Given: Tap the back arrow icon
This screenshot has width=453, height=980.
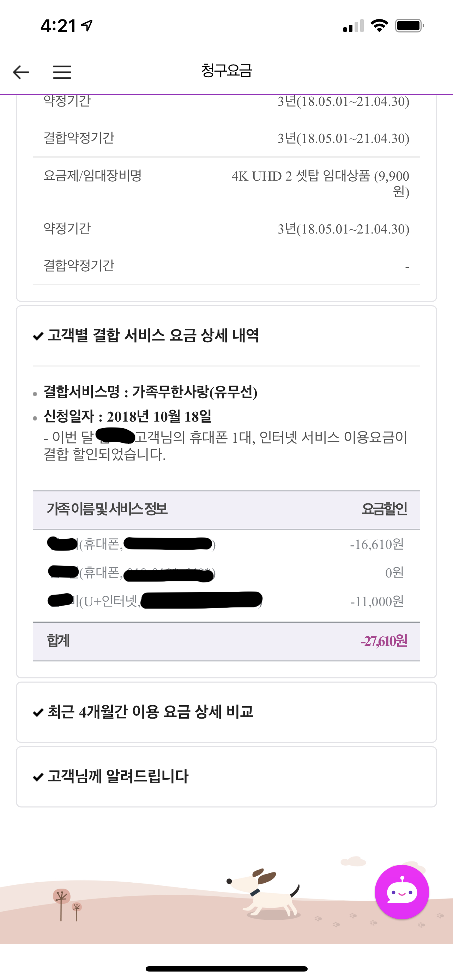Looking at the screenshot, I should (x=21, y=72).
